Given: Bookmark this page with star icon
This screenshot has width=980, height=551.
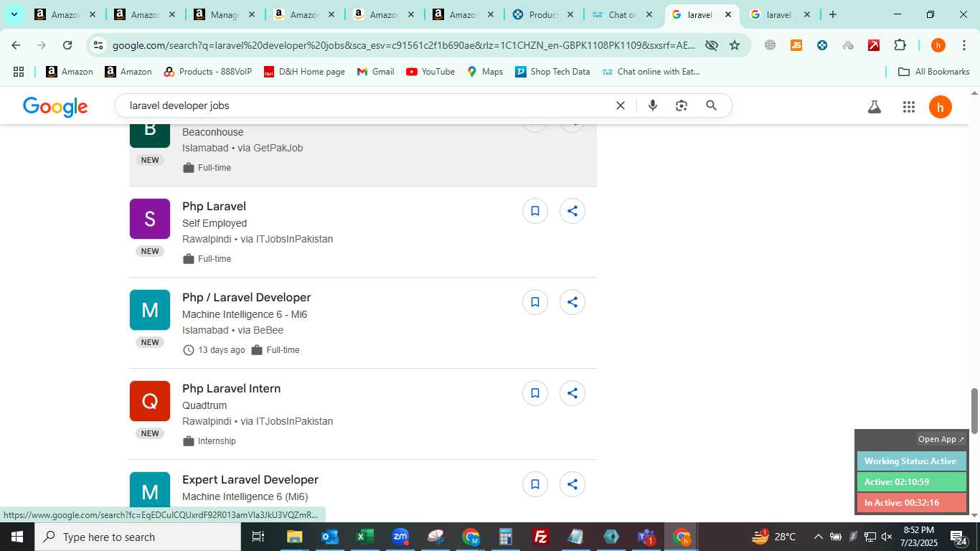Looking at the screenshot, I should click(735, 45).
